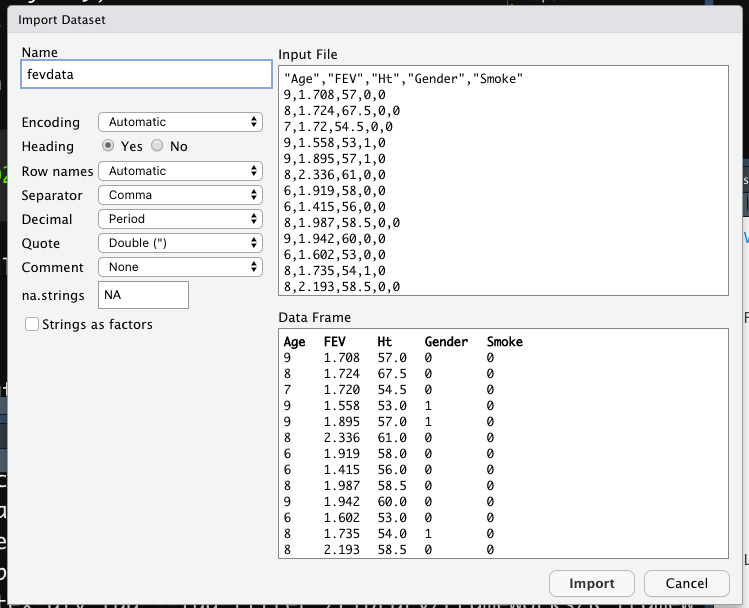Expand the Quote dropdown showing Double
The width and height of the screenshot is (749, 608).
180,243
